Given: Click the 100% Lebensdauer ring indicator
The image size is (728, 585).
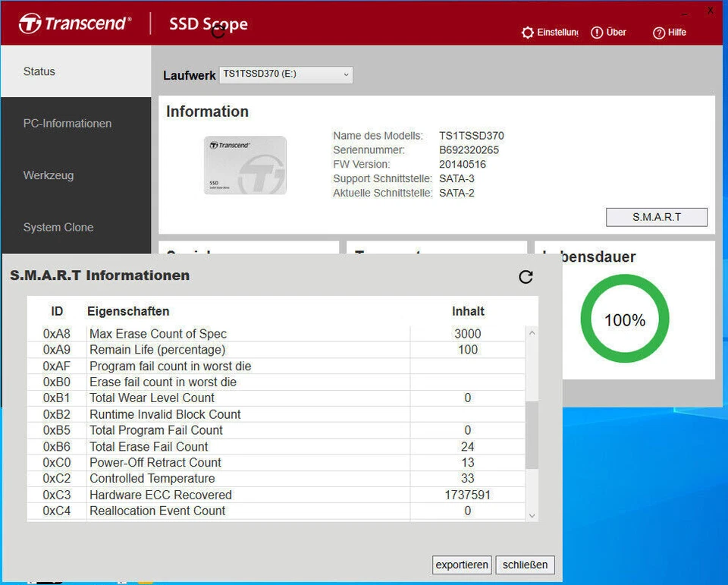Looking at the screenshot, I should click(625, 319).
